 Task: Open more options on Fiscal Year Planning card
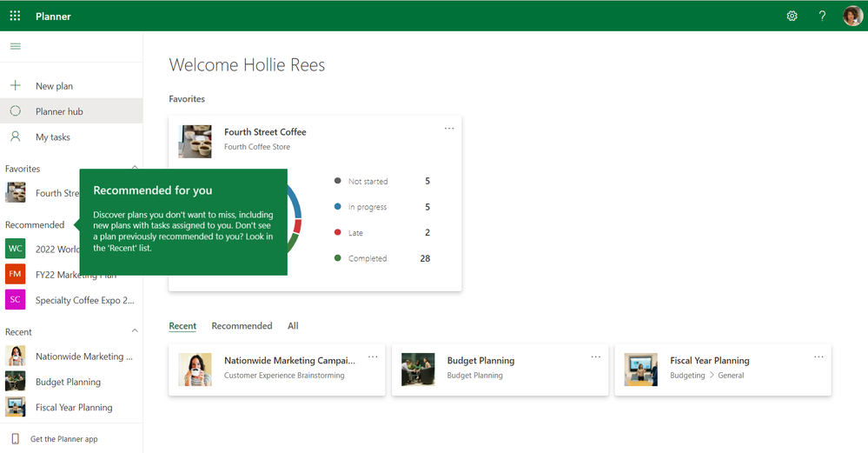point(818,356)
